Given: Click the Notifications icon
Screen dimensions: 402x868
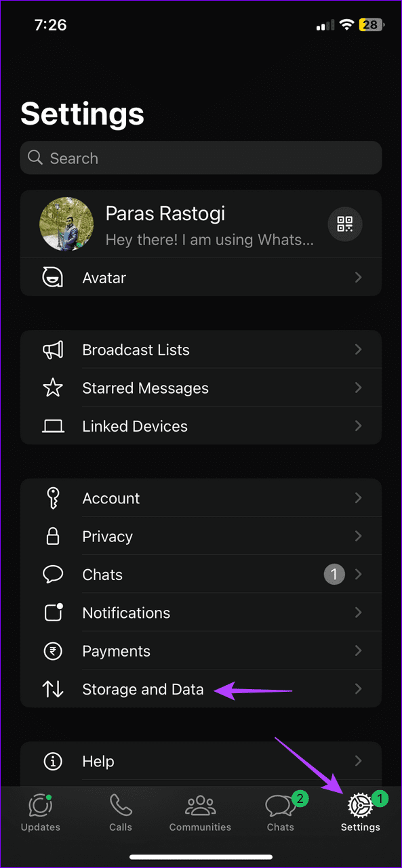Looking at the screenshot, I should click(53, 613).
